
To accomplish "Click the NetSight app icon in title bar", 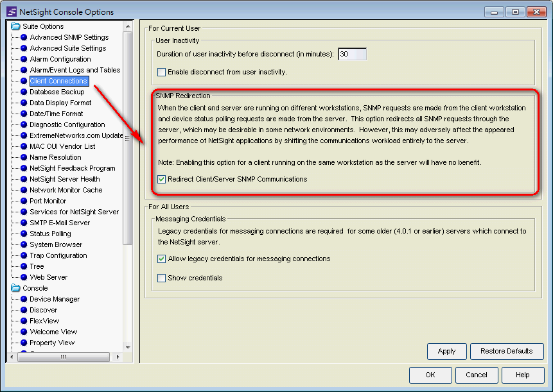I will click(x=12, y=12).
